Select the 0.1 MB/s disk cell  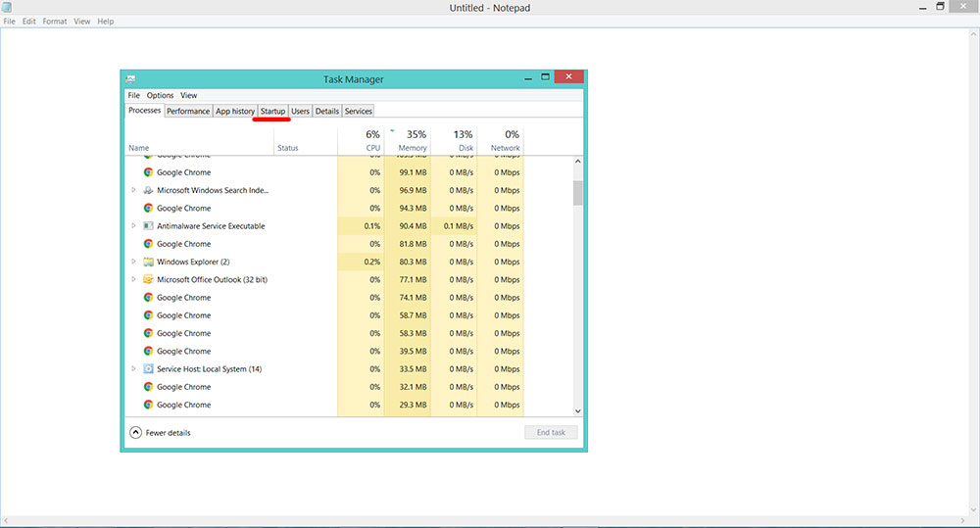pyautogui.click(x=454, y=225)
